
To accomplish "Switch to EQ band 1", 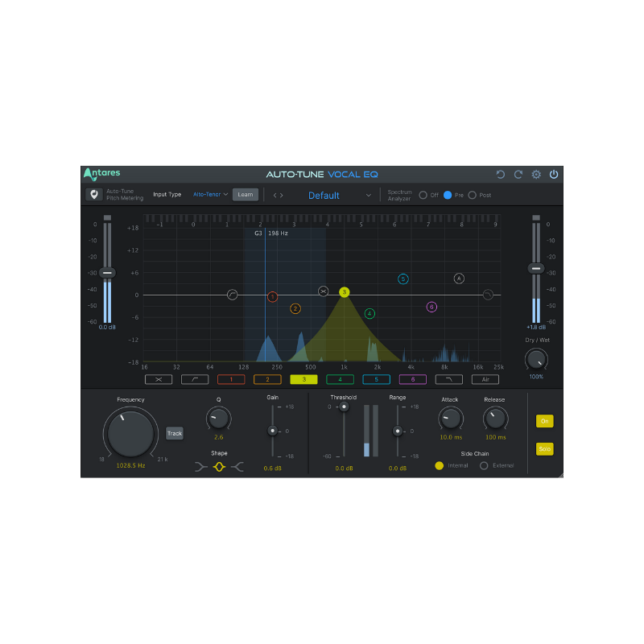I will [231, 379].
